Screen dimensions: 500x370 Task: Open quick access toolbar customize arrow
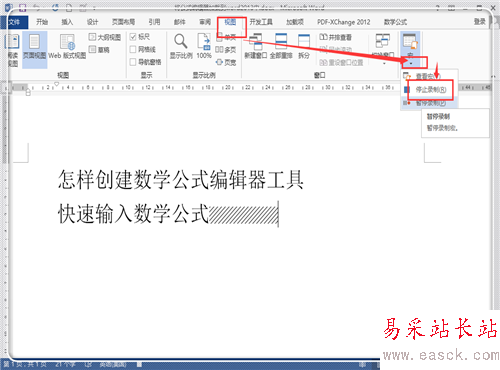[x=94, y=8]
